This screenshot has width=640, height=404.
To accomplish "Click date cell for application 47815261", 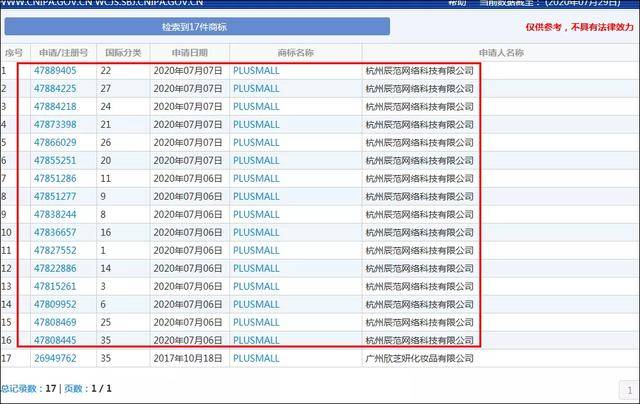I will (188, 286).
